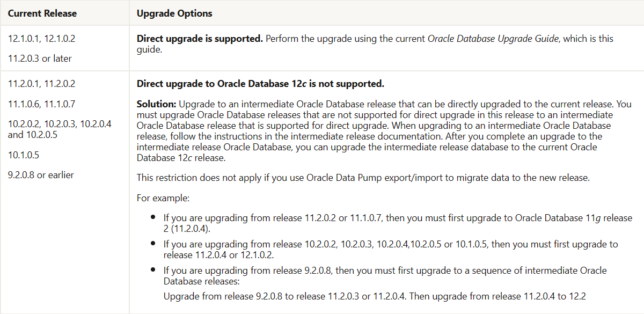Click the "11.2.0.3 or later" text

[40, 59]
